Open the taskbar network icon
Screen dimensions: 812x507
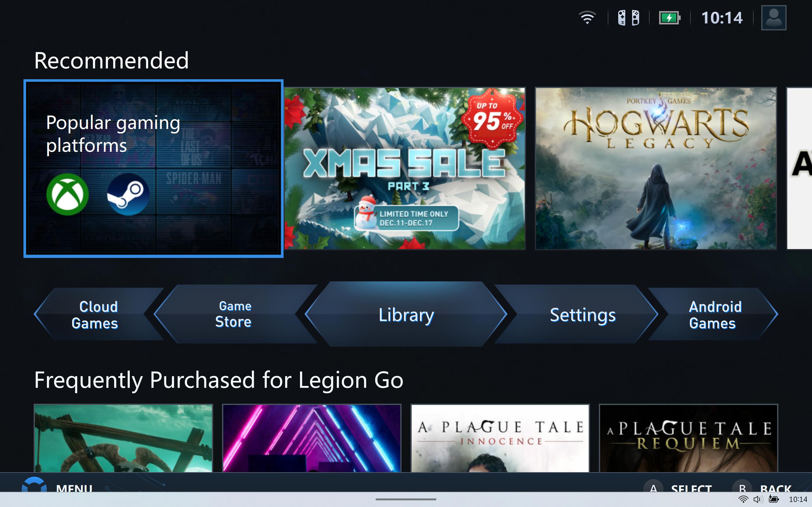point(743,500)
